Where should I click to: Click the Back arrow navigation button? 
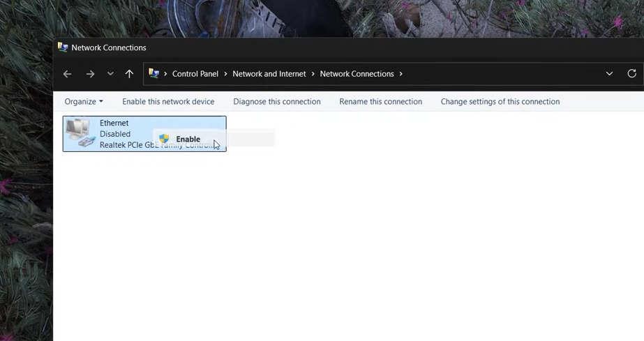67,74
